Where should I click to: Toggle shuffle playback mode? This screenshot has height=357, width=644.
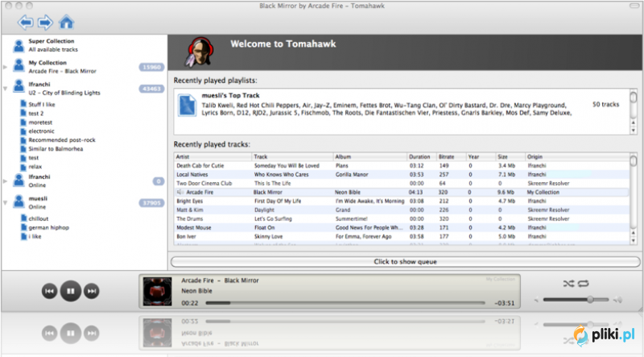click(x=568, y=284)
